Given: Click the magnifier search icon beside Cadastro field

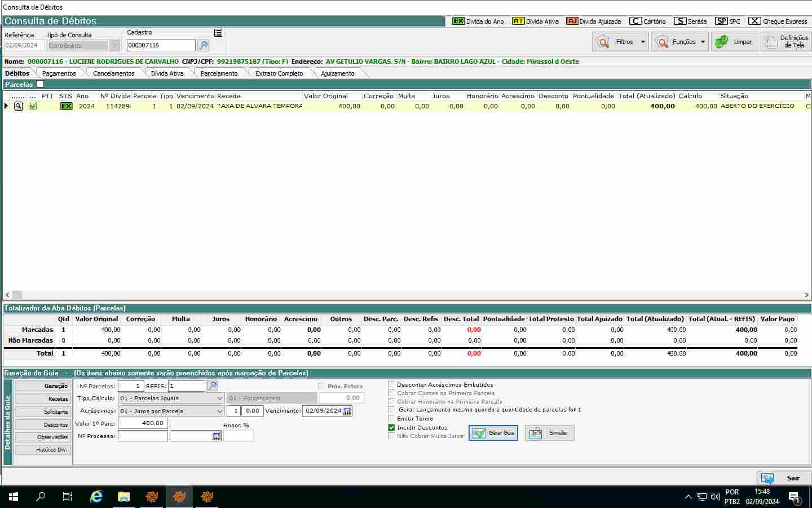Looking at the screenshot, I should point(203,46).
